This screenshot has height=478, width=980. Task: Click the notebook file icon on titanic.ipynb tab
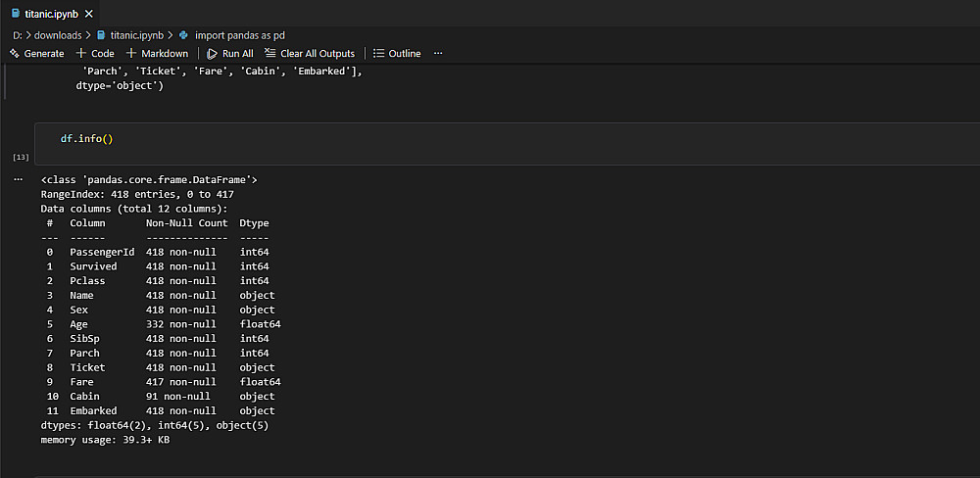pyautogui.click(x=15, y=15)
